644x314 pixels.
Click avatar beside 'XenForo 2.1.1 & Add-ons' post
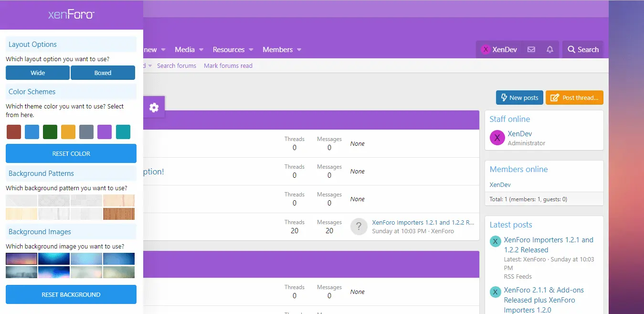[x=496, y=292]
